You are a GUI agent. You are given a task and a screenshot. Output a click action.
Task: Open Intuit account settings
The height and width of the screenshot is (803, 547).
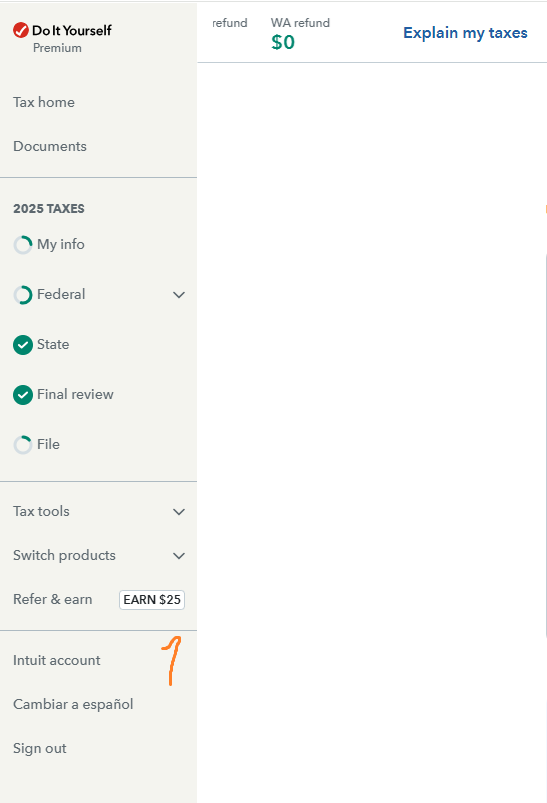57,661
